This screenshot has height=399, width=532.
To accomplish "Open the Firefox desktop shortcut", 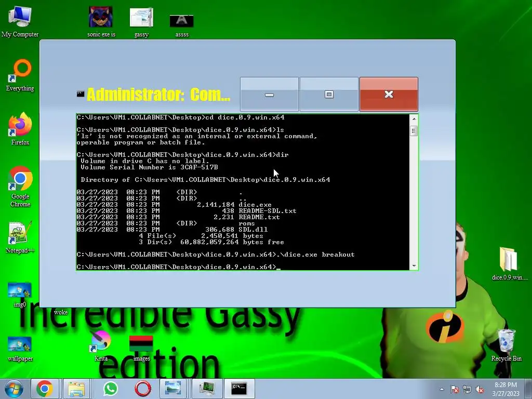I will (x=20, y=129).
